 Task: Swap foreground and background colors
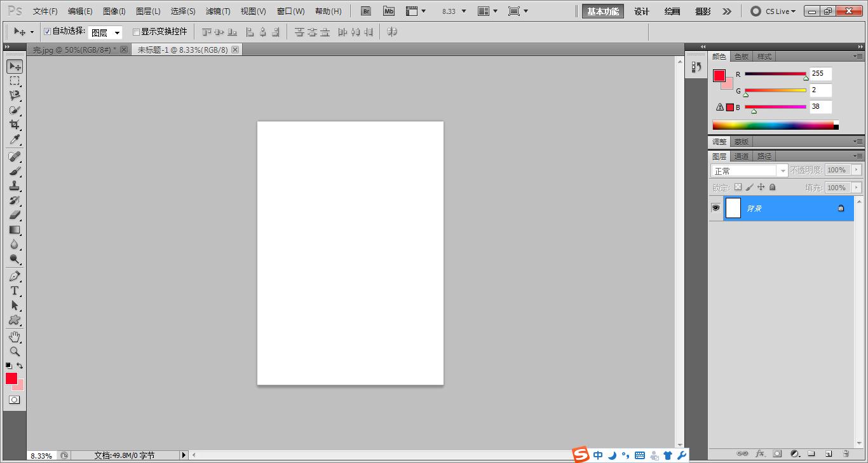(x=20, y=366)
